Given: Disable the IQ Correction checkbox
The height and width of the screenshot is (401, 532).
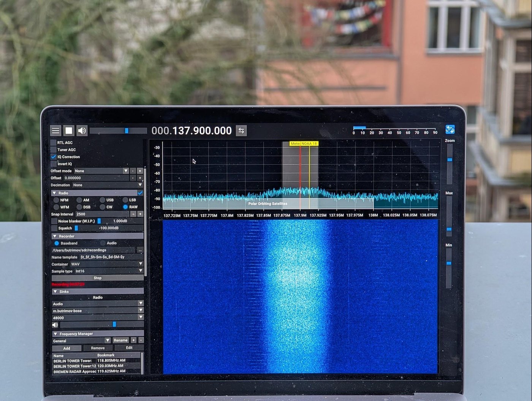Looking at the screenshot, I should pos(54,157).
